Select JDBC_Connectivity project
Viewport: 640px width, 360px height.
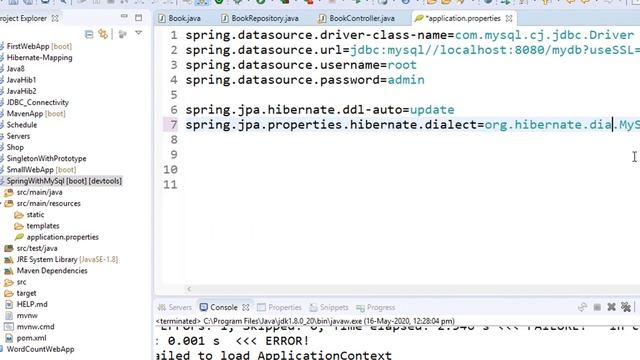[38, 102]
